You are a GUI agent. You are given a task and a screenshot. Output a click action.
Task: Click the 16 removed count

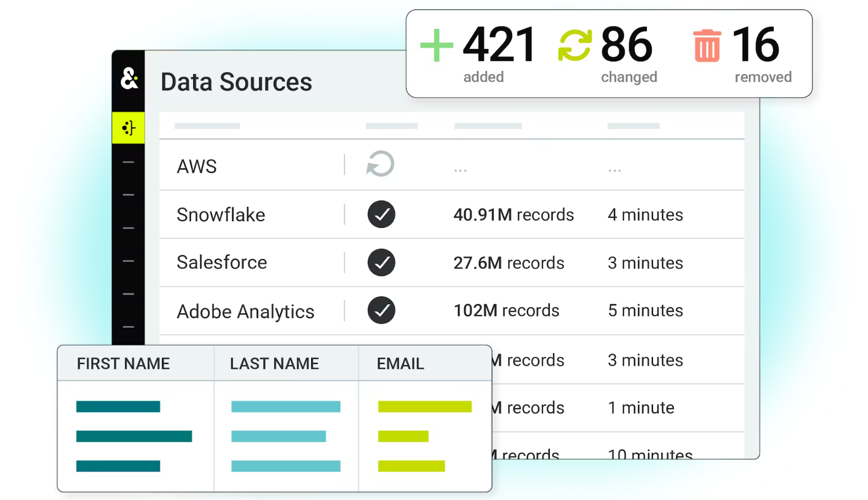pyautogui.click(x=756, y=45)
